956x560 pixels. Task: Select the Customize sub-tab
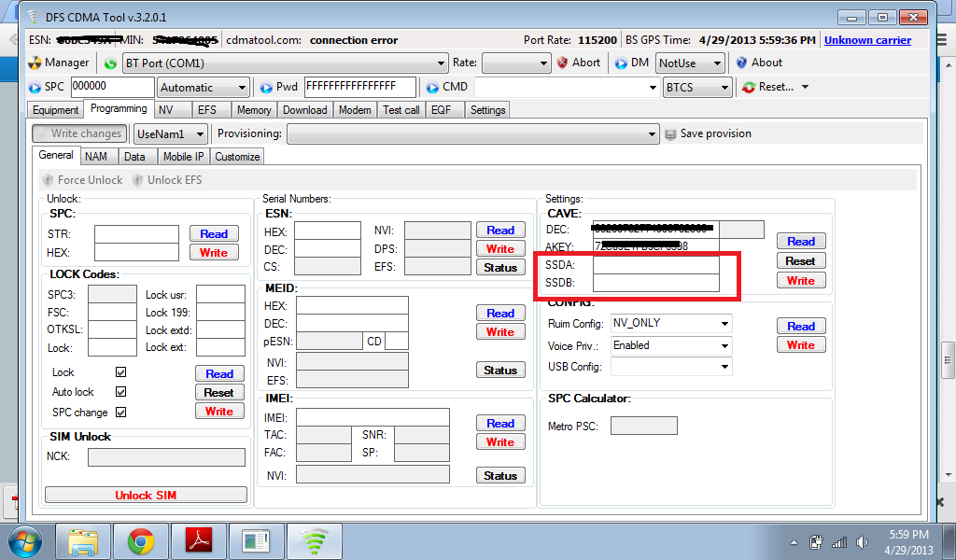[237, 157]
